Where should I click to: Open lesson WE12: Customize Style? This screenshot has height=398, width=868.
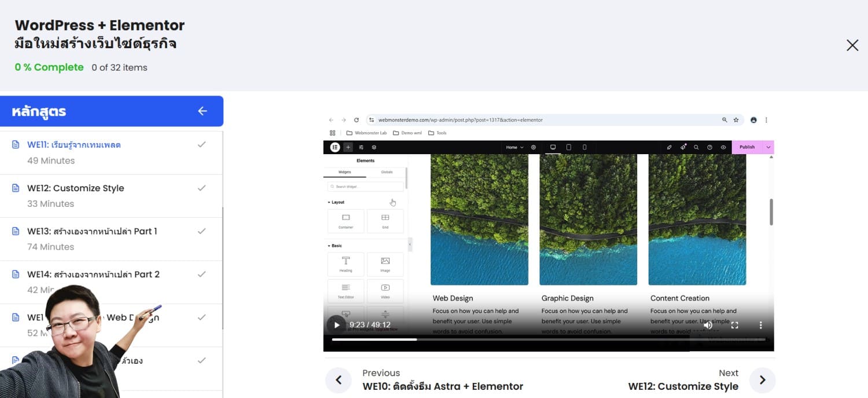(x=75, y=188)
